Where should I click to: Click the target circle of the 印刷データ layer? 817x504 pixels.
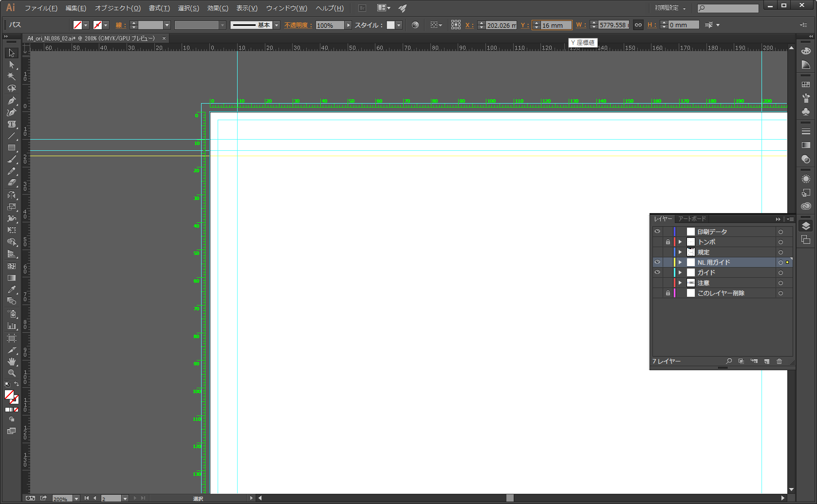click(x=780, y=232)
